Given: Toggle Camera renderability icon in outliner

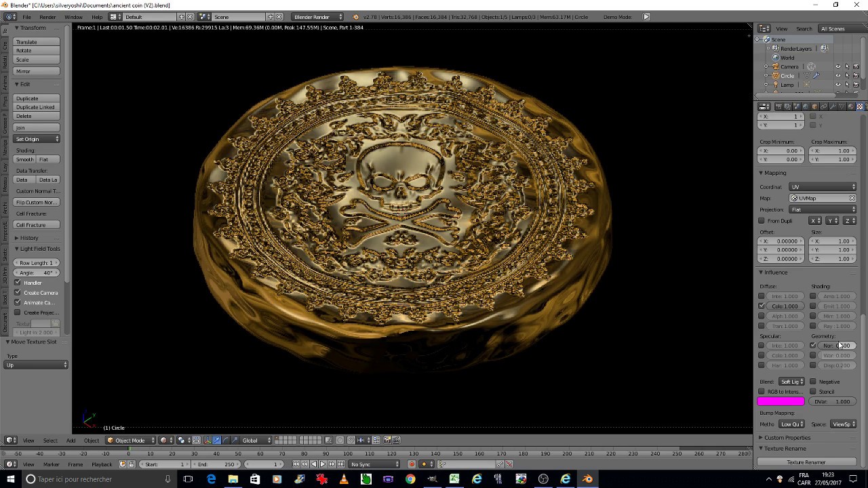Looking at the screenshot, I should 856,66.
